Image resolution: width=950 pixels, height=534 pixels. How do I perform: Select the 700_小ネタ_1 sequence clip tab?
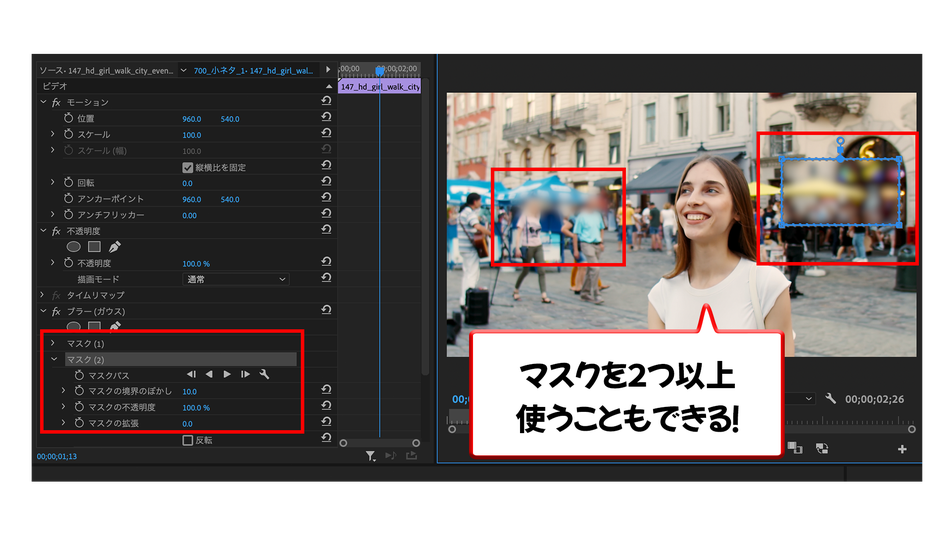click(x=253, y=70)
